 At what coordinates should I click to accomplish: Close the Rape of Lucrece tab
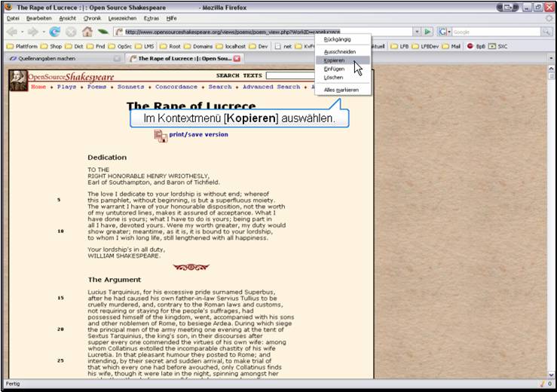point(237,58)
